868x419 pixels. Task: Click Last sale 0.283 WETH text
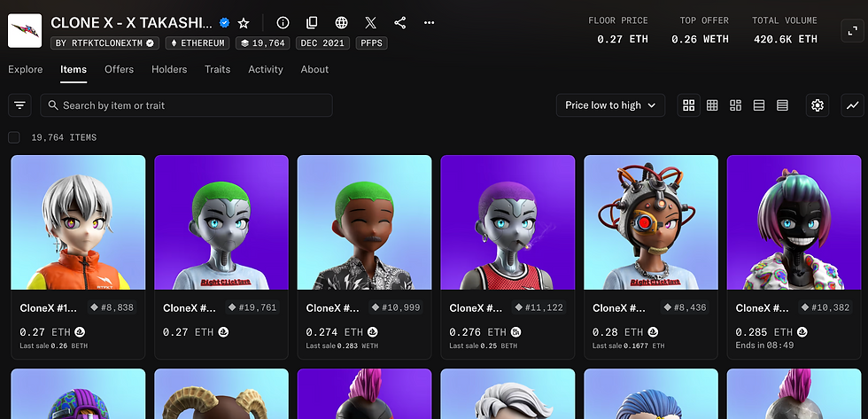tap(342, 345)
